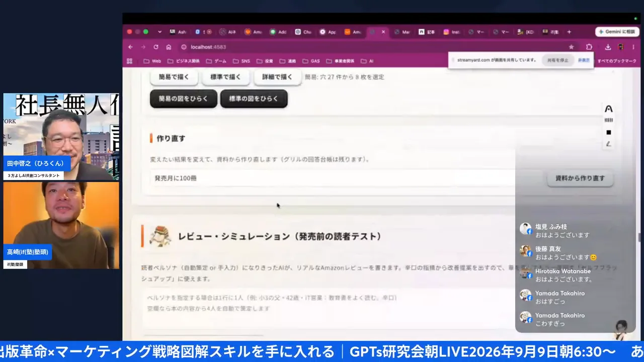Close the active browser tab
This screenshot has width=644, height=362.
click(383, 32)
